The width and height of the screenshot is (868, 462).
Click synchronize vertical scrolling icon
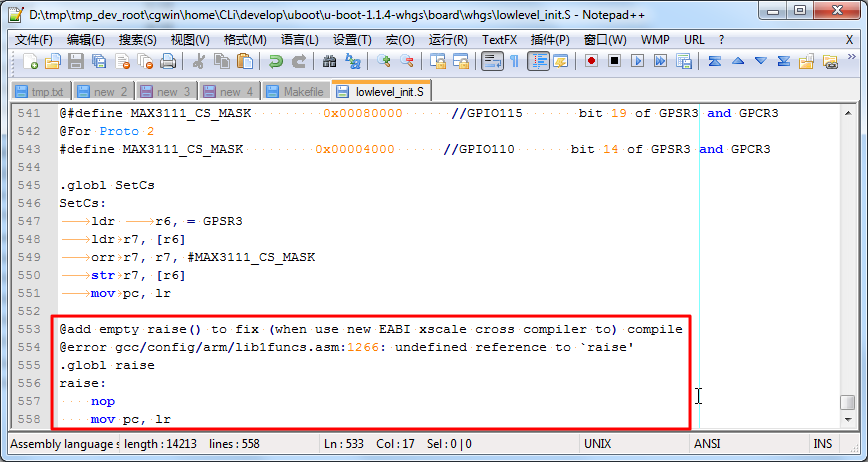[438, 61]
